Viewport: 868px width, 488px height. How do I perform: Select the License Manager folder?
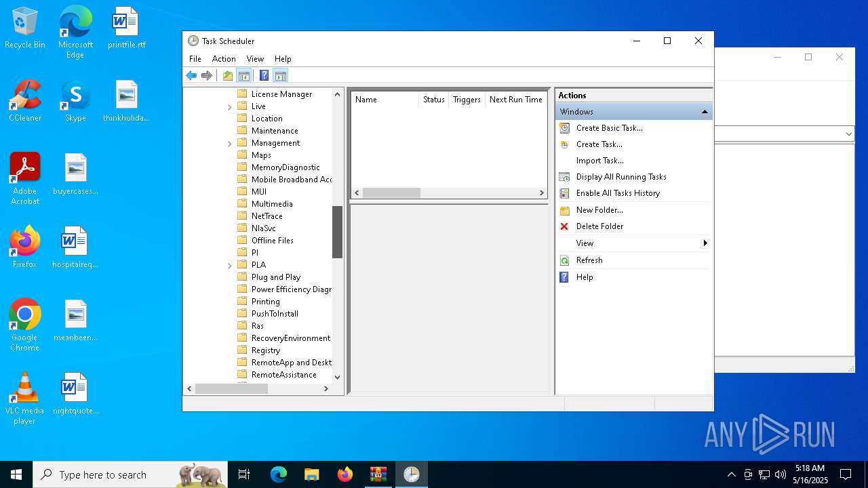[281, 94]
